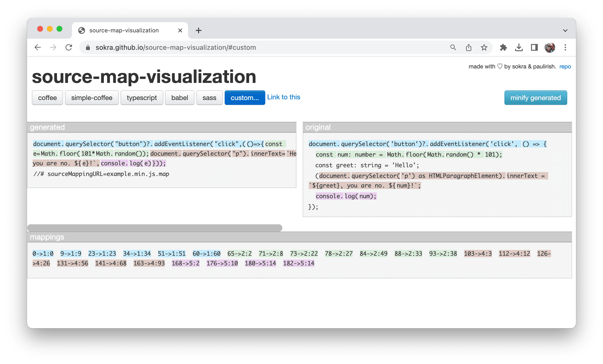
Task: Click the 'coffee' preset tab
Action: (47, 98)
